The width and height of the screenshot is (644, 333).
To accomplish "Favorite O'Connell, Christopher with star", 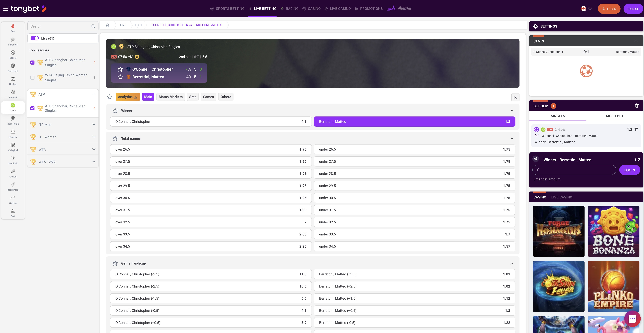I will click(x=120, y=69).
